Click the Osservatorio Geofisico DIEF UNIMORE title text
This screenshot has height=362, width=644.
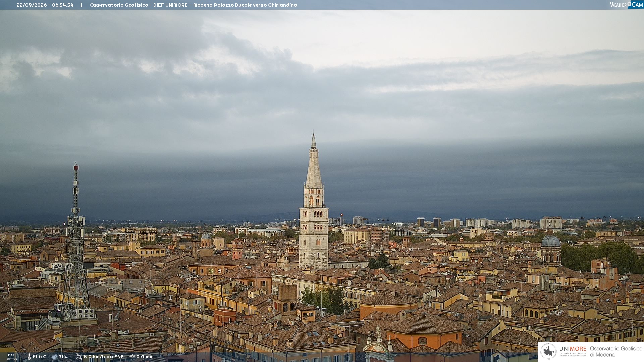click(x=194, y=5)
